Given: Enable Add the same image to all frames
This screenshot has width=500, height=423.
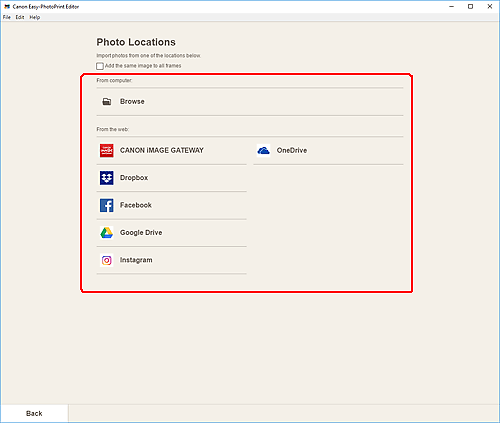Looking at the screenshot, I should coord(100,66).
